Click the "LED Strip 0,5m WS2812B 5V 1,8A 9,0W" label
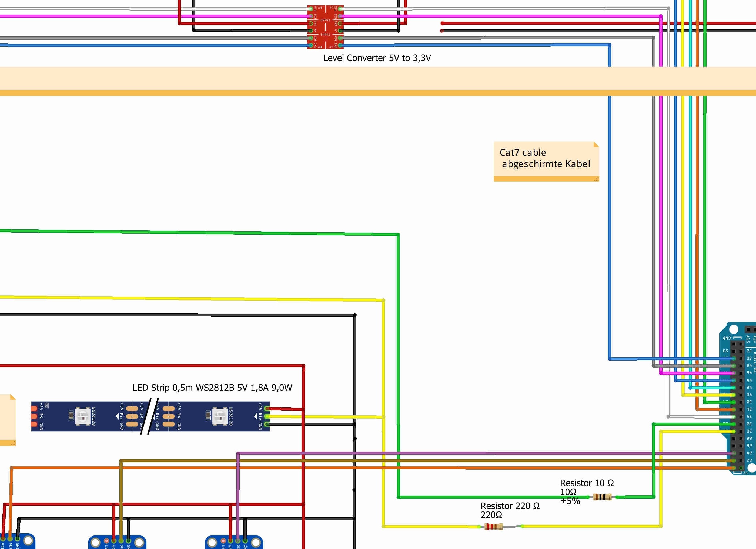The image size is (756, 549). coord(212,388)
